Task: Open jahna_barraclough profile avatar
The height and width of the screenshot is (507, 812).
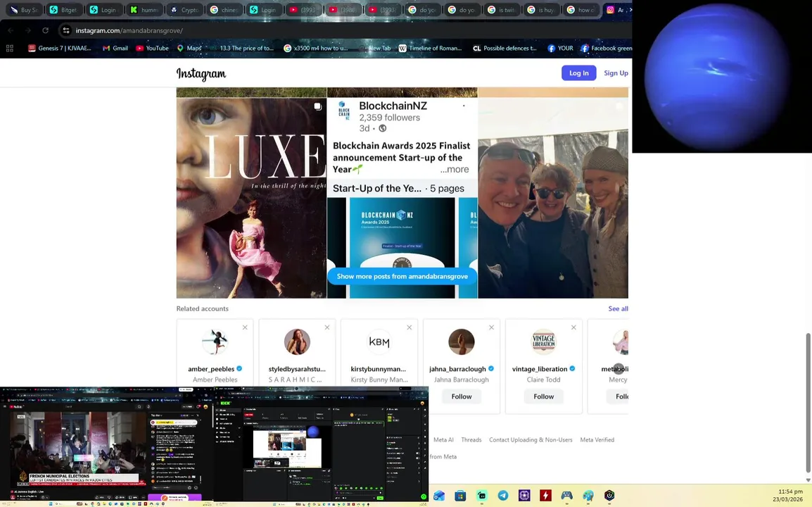Action: 462,342
